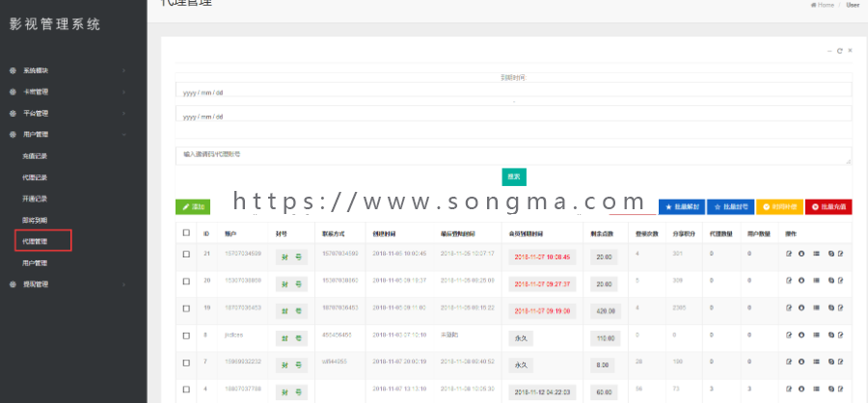Click the stacked-circle action icon in row ID 20
868x403 pixels.
[x=831, y=281]
